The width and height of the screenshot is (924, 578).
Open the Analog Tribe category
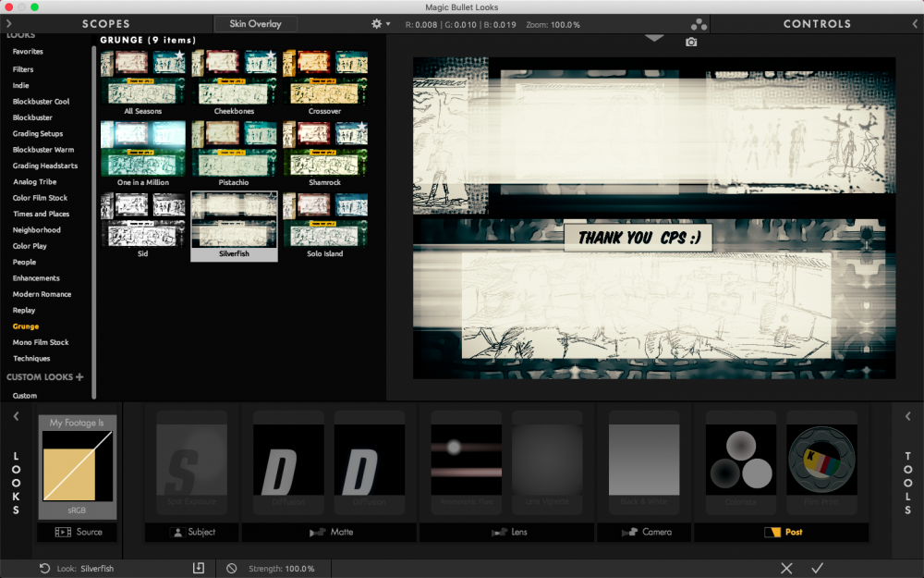35,181
